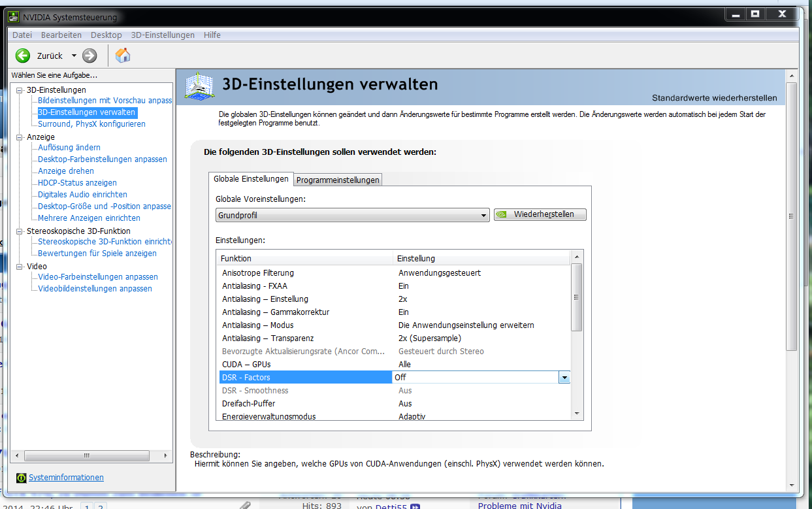Select the Anisotrope Filterung row
Screen dimensions: 812x509
pos(395,273)
